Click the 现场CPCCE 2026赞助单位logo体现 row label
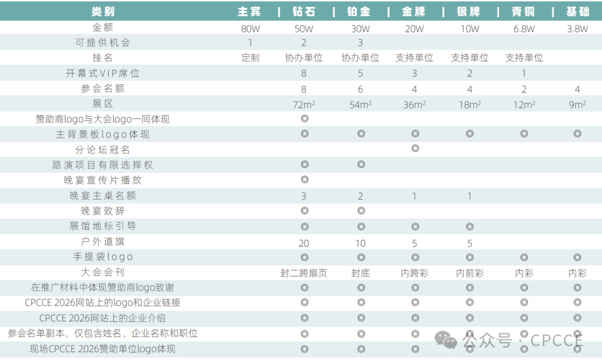This screenshot has width=602, height=364. (103, 348)
